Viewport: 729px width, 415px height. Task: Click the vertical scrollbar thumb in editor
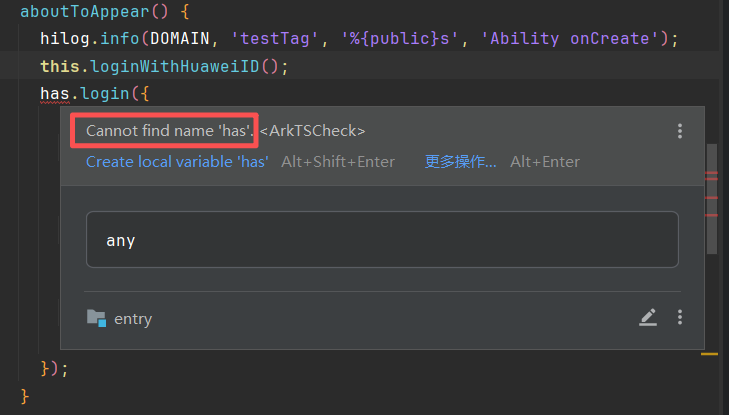tap(711, 198)
